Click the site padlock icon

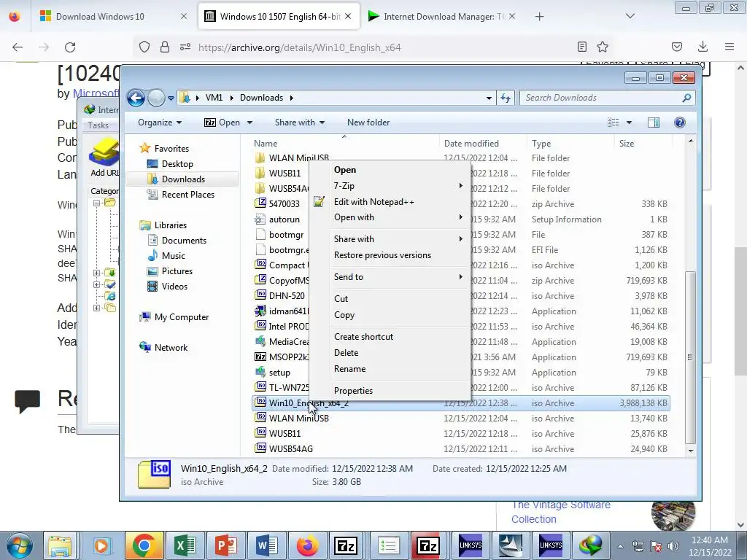tap(165, 47)
